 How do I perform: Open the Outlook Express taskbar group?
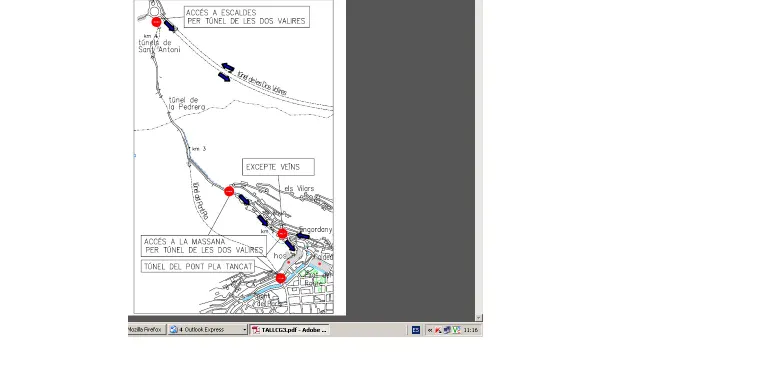(208, 330)
